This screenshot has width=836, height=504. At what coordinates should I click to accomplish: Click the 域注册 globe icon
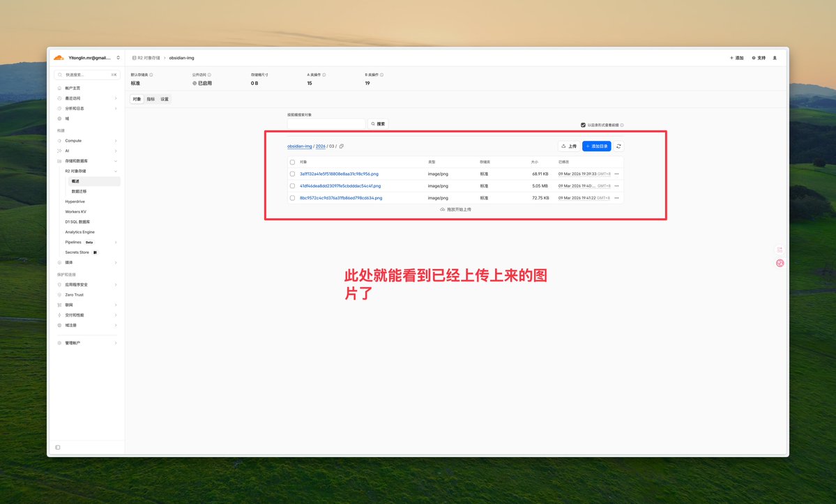[59, 325]
